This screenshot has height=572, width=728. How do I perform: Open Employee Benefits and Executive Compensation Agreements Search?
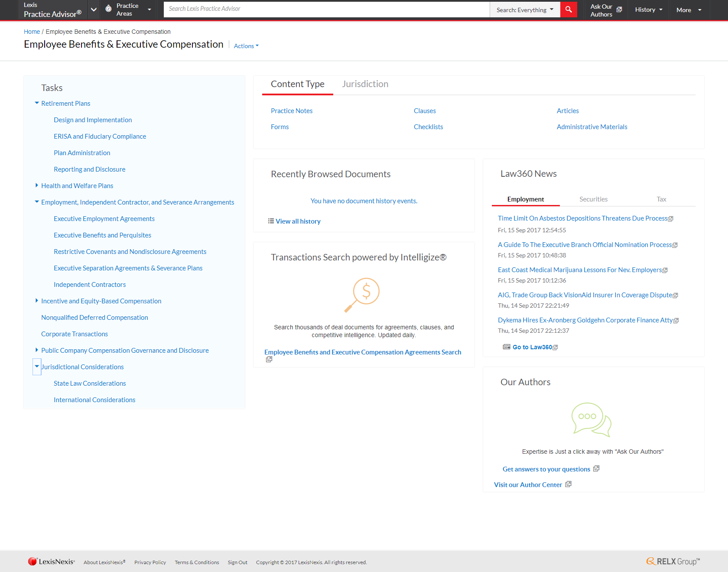click(x=363, y=352)
